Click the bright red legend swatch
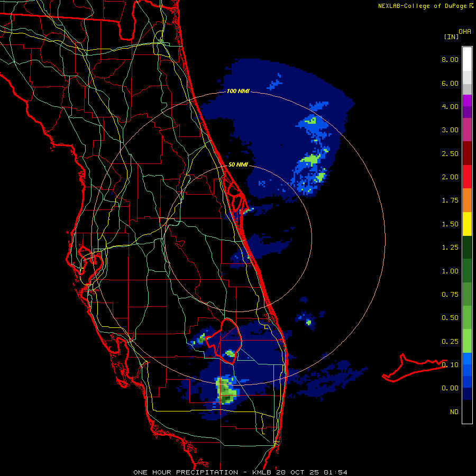Viewport: 476px width, 476px height. click(467, 177)
